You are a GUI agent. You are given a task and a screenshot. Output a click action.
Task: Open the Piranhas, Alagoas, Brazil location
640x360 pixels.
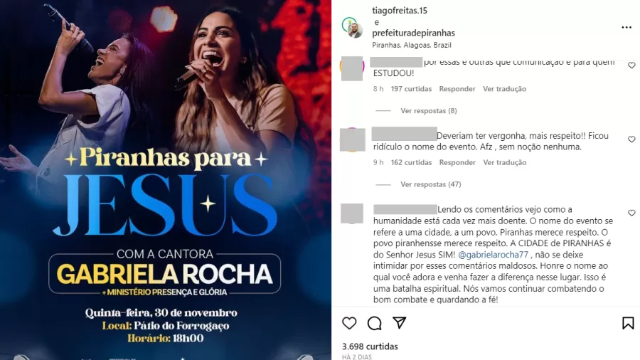411,45
